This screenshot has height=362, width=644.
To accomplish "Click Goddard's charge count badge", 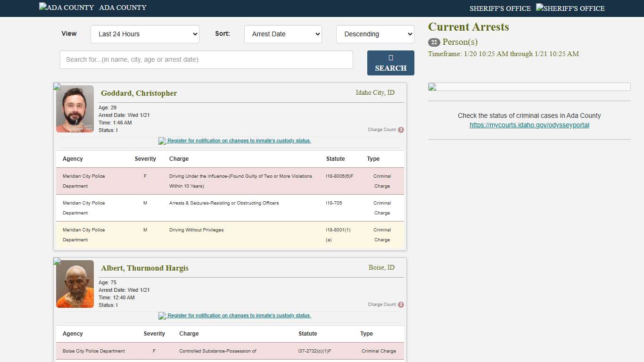I will tap(401, 130).
